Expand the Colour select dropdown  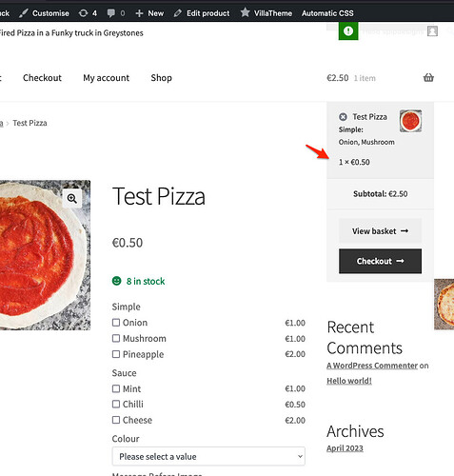pos(208,457)
